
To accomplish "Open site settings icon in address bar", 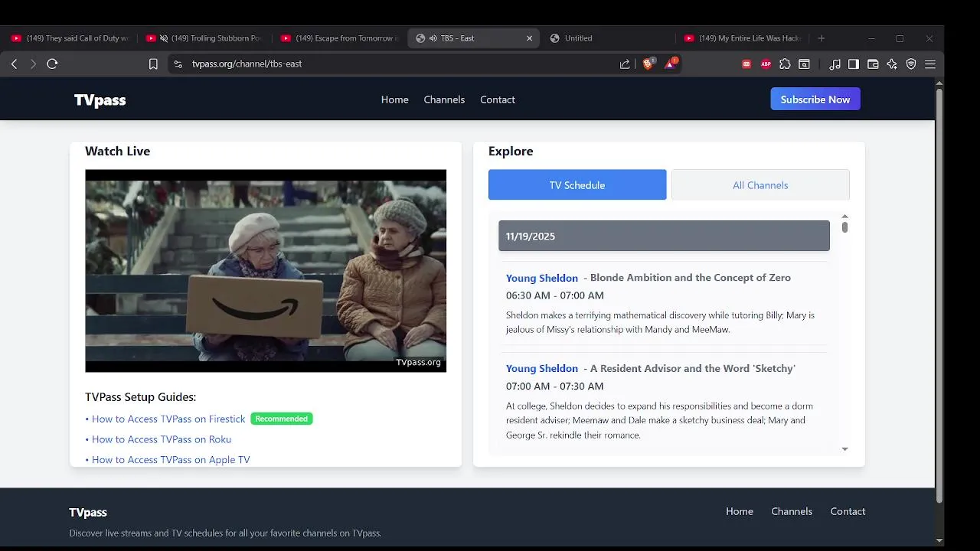I will pyautogui.click(x=178, y=64).
